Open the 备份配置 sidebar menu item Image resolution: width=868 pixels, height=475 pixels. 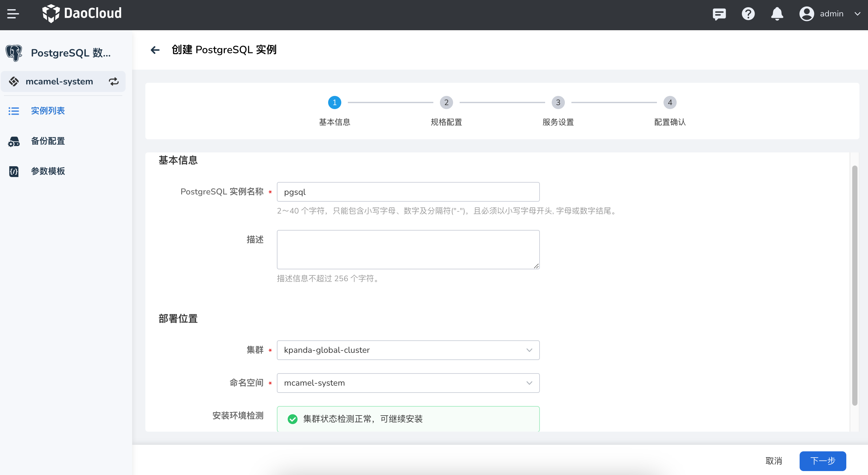[48, 141]
